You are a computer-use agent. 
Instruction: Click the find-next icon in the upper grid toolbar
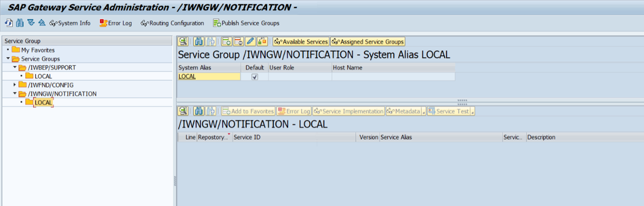point(210,42)
